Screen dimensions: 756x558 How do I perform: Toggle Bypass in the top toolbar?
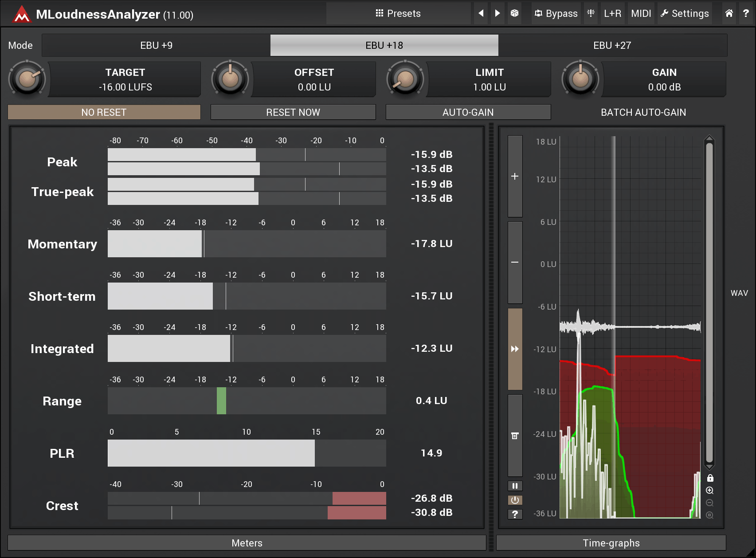[x=556, y=13]
